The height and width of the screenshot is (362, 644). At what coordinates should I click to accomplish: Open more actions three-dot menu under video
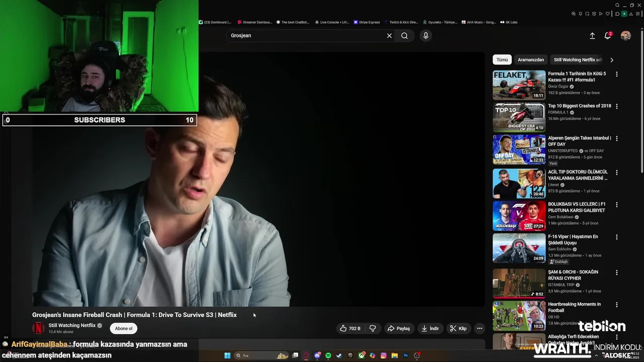[479, 328]
